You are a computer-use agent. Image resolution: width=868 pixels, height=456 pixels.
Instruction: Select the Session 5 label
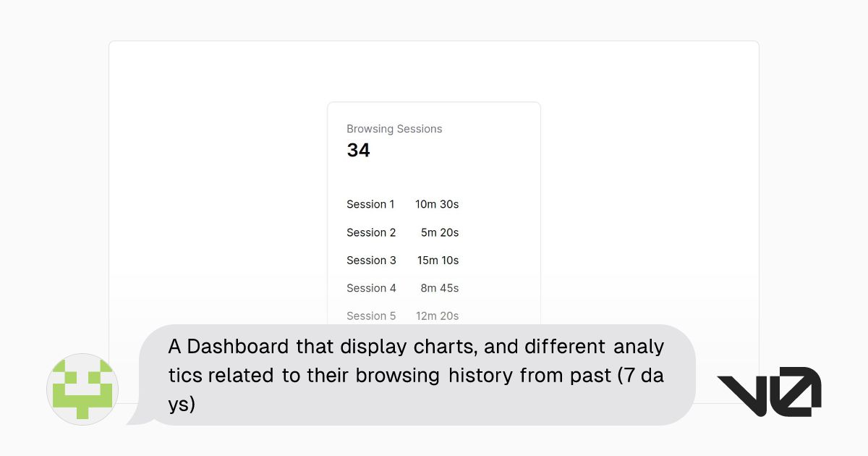(371, 316)
